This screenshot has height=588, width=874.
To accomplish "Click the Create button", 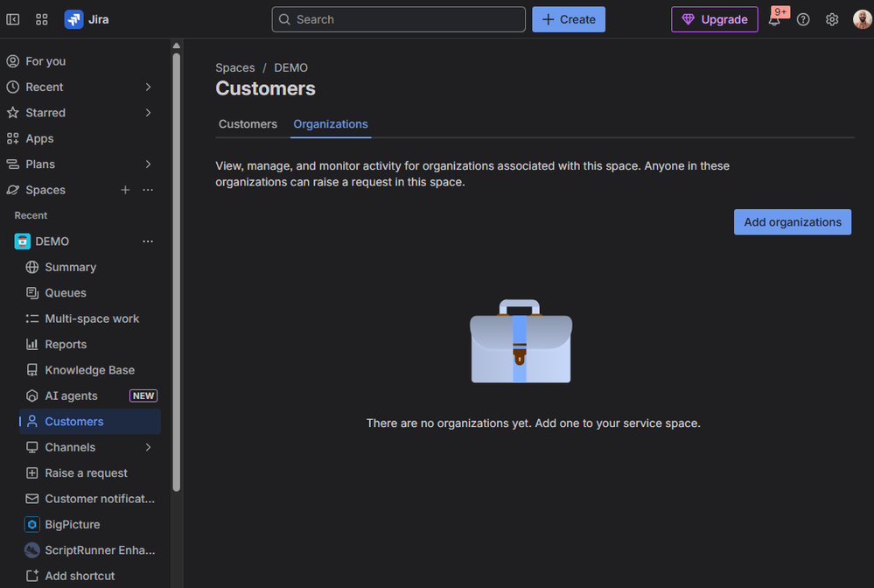I will (569, 19).
